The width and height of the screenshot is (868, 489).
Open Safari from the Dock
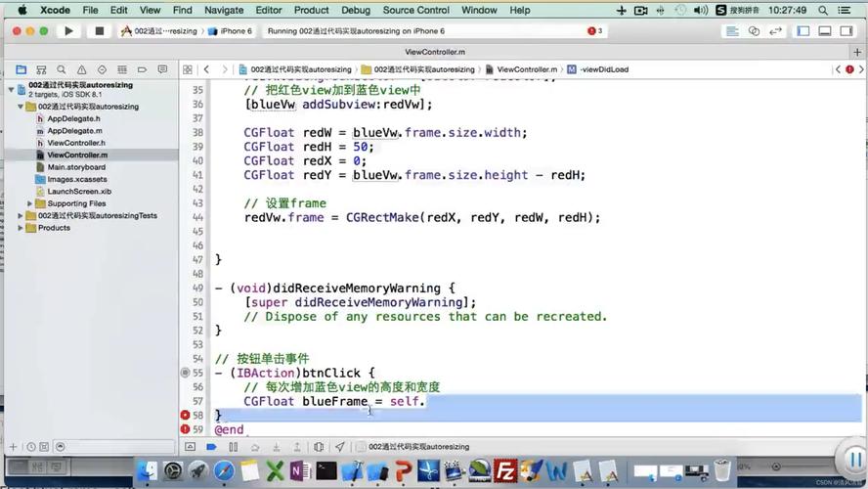(x=224, y=471)
